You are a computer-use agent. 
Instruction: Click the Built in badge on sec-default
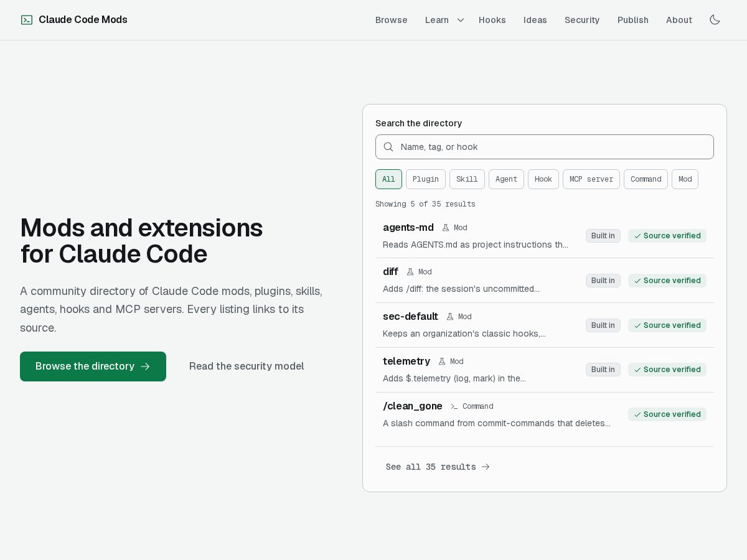[x=603, y=325]
